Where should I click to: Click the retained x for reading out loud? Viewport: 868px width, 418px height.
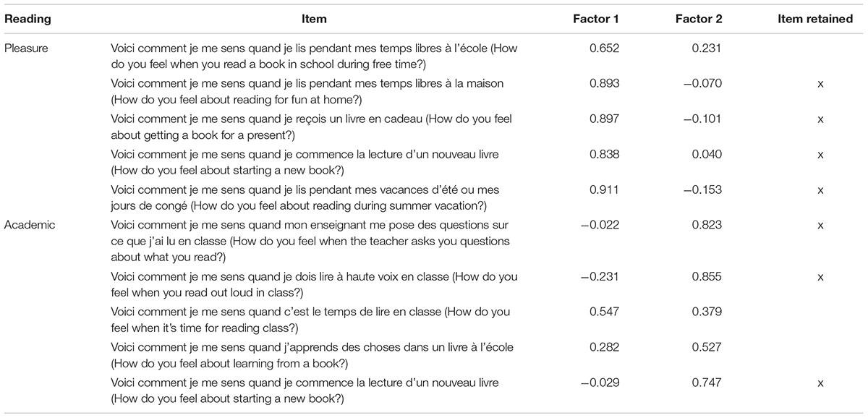820,277
